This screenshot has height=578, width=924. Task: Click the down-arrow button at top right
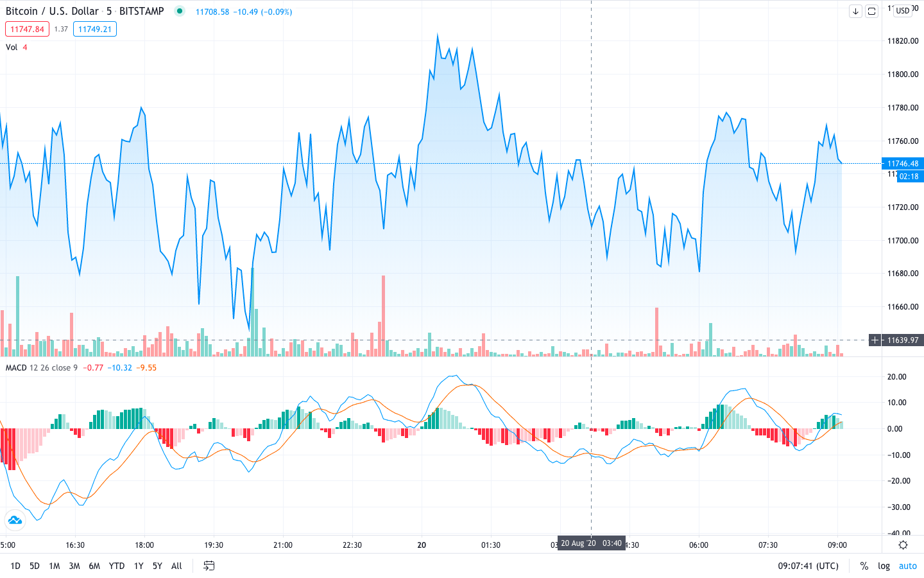[855, 11]
